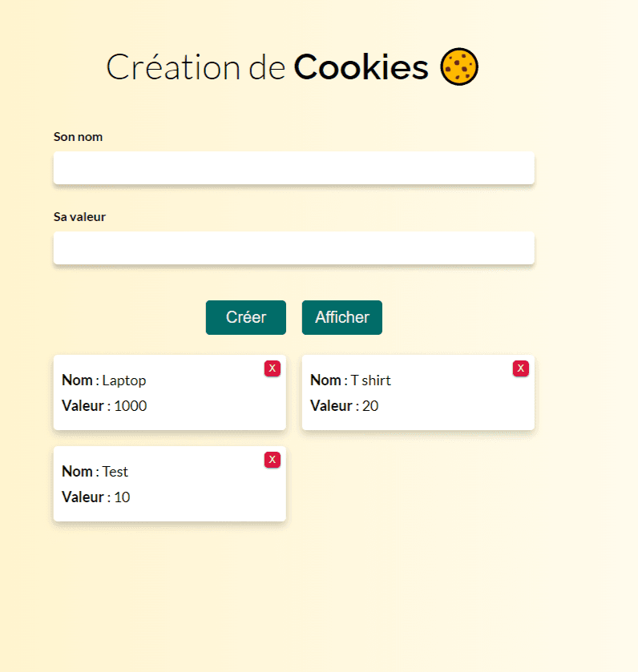Viewport: 638px width, 672px height.
Task: Click the text Nom : T shirt
Action: click(350, 380)
